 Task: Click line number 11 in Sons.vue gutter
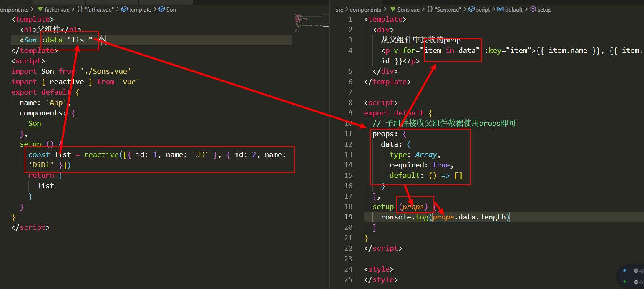(348, 134)
